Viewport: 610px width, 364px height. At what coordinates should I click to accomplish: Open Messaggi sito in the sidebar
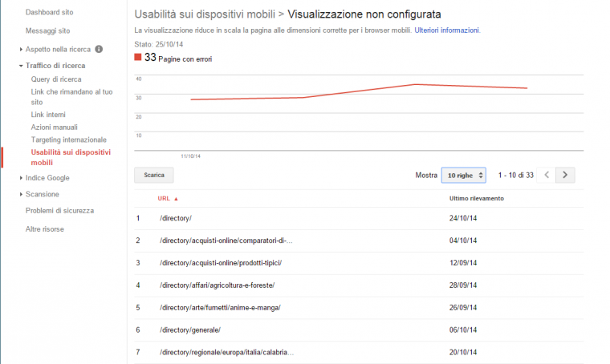(48, 30)
